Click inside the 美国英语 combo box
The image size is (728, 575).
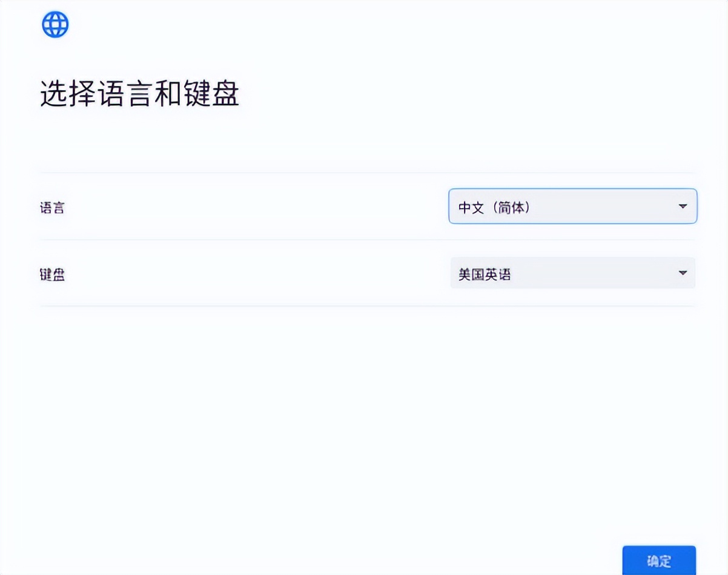[x=545, y=273]
